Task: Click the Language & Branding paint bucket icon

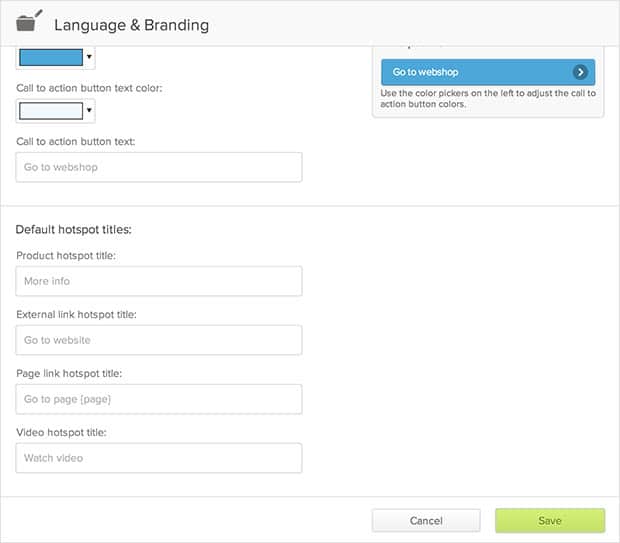Action: 31,21
